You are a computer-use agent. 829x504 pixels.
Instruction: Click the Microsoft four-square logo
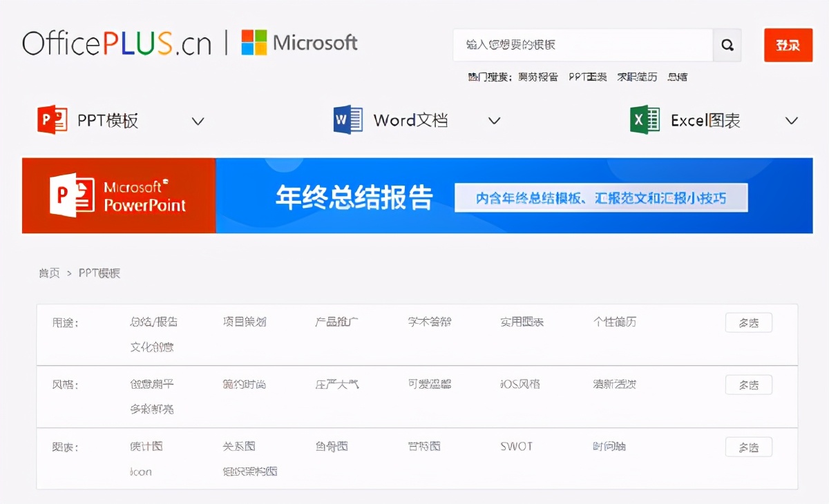tap(254, 43)
